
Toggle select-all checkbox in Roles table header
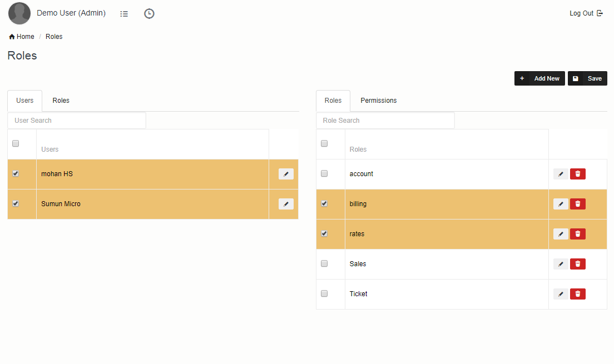(x=324, y=143)
